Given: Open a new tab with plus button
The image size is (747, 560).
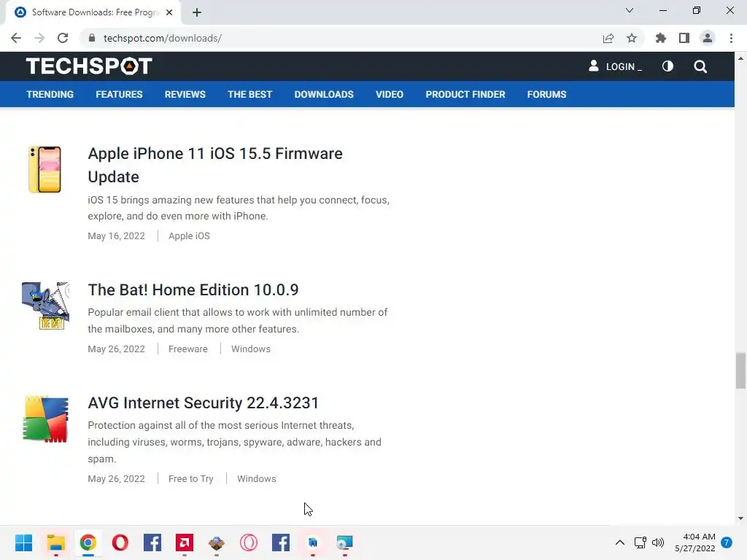Looking at the screenshot, I should (197, 12).
